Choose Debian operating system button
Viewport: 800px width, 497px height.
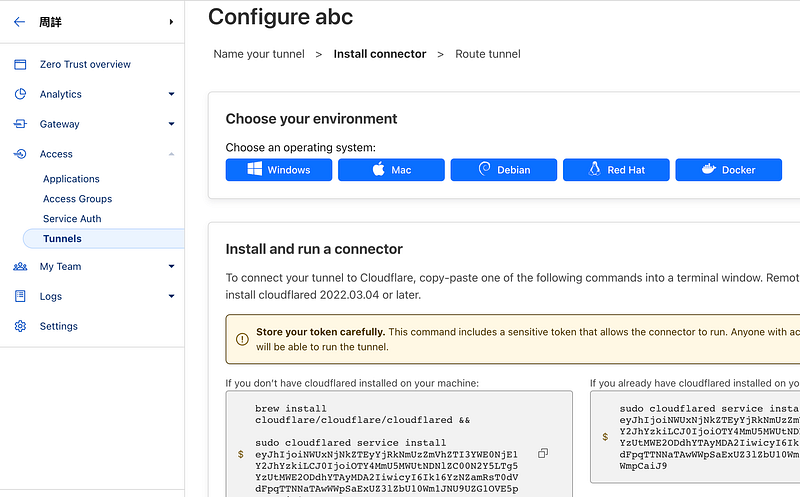click(504, 170)
